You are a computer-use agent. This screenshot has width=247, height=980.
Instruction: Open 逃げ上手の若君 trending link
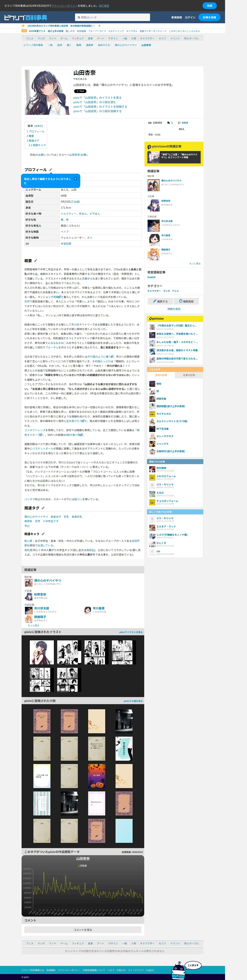56,31
